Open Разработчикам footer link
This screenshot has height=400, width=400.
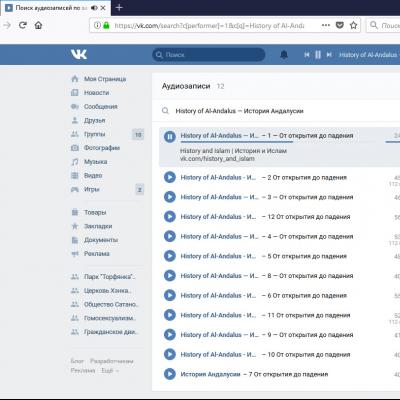tap(112, 361)
